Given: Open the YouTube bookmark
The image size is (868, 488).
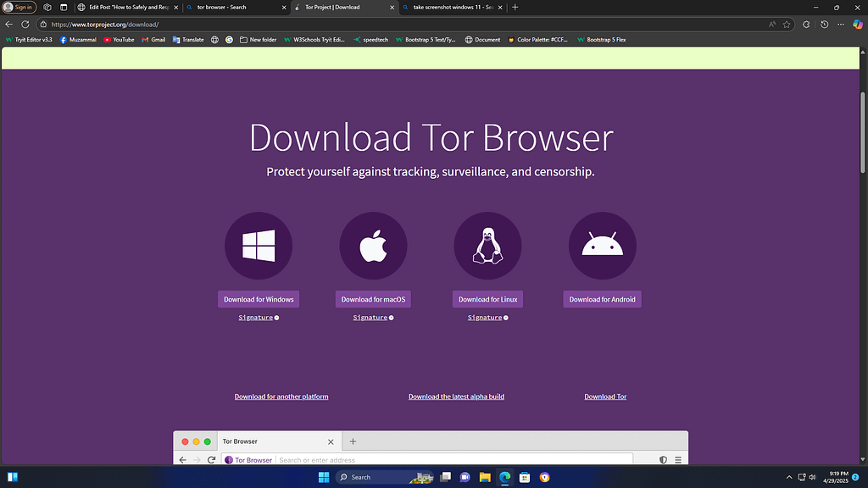Looking at the screenshot, I should tap(119, 40).
